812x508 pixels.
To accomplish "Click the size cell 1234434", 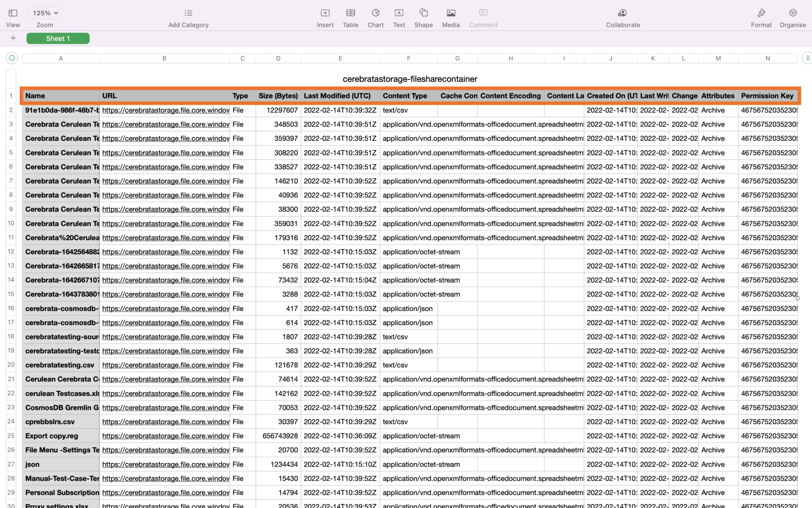I will (278, 464).
